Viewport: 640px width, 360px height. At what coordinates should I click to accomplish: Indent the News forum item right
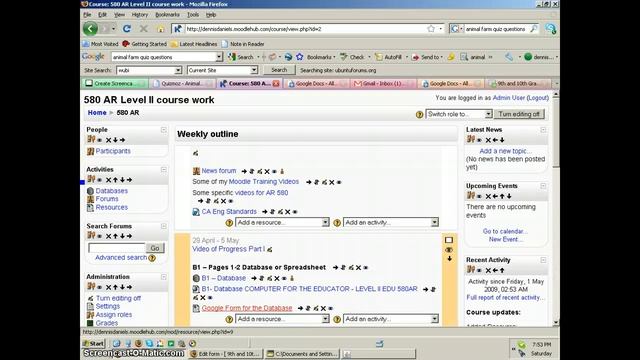(x=244, y=171)
